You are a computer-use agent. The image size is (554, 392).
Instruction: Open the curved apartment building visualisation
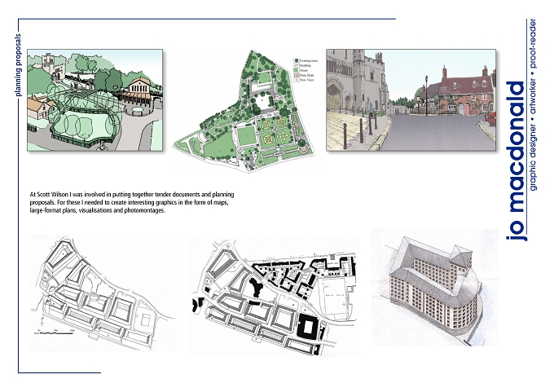tap(435, 288)
